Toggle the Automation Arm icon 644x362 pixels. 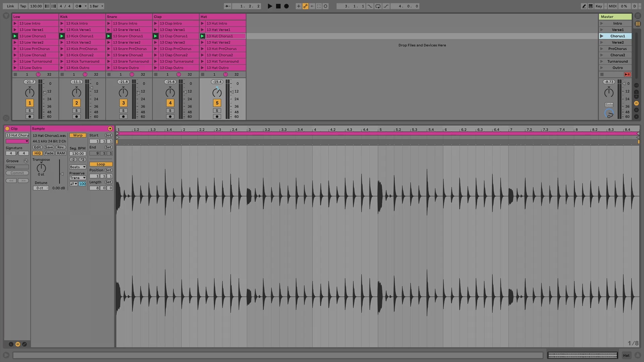[x=305, y=6]
